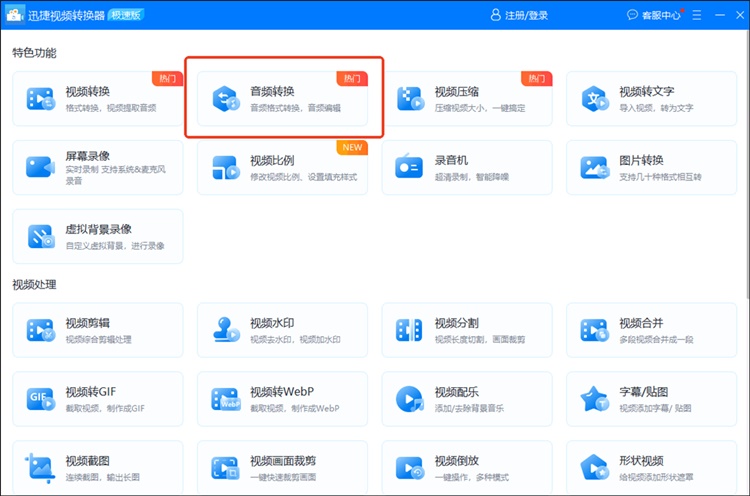
Task: Click the 客服中心 chat bubble icon
Action: coord(632,15)
